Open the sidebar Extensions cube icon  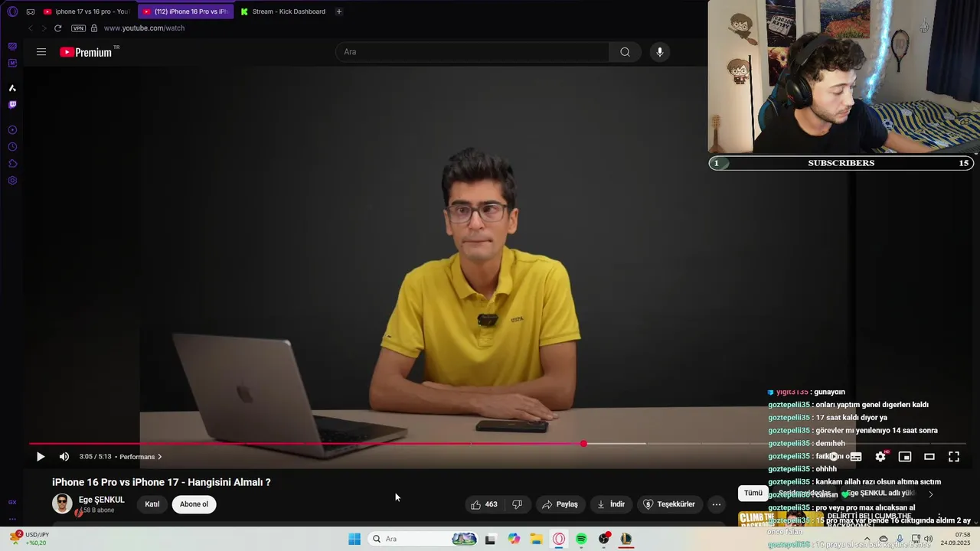click(12, 164)
